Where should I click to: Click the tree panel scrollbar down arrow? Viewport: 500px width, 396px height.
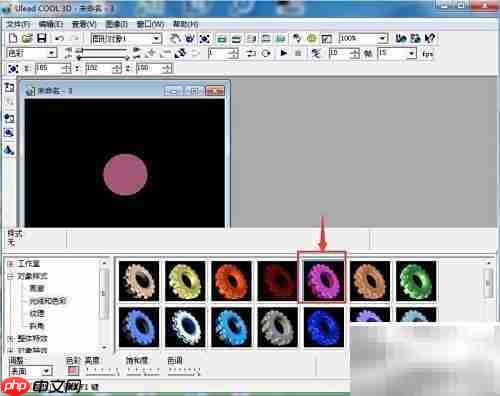click(x=104, y=347)
